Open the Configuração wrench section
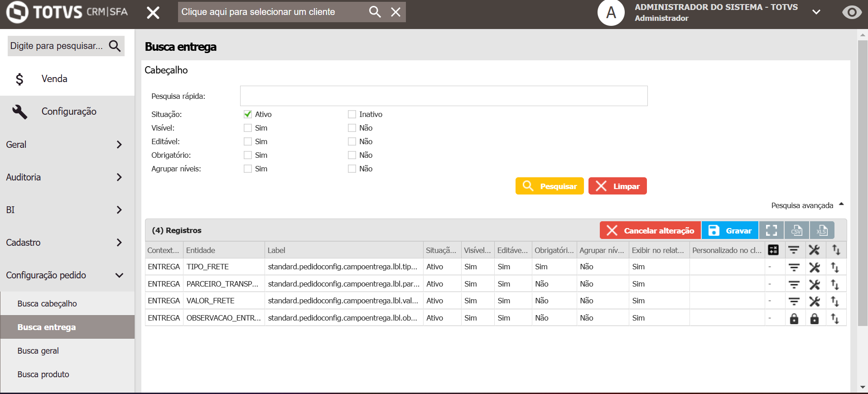 click(x=67, y=112)
